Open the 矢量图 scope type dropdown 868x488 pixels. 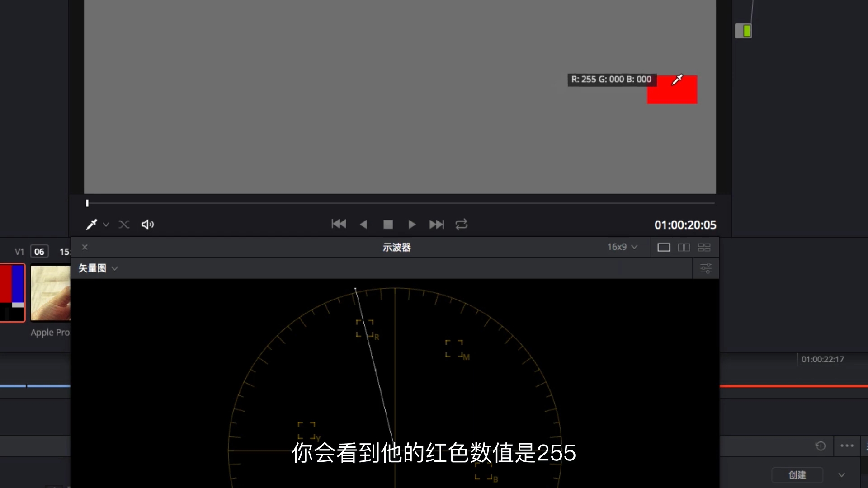98,268
